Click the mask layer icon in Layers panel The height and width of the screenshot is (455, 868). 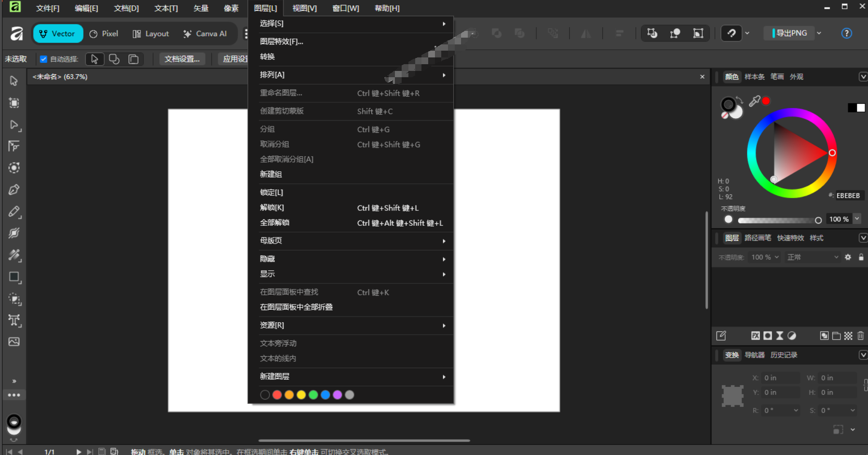click(768, 336)
